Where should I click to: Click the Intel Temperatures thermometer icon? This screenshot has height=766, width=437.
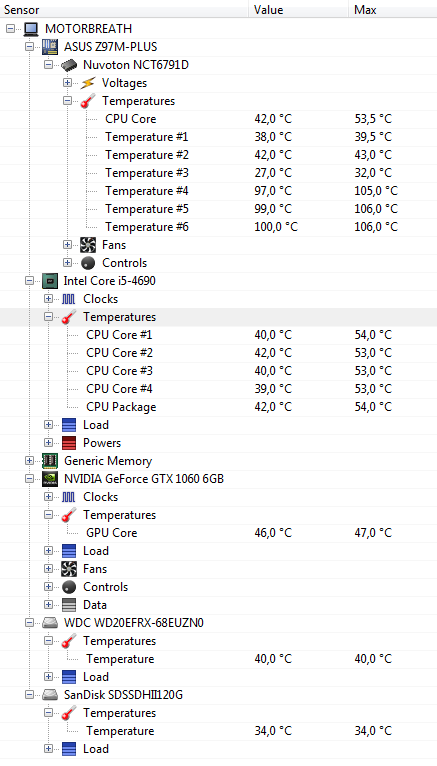point(69,317)
